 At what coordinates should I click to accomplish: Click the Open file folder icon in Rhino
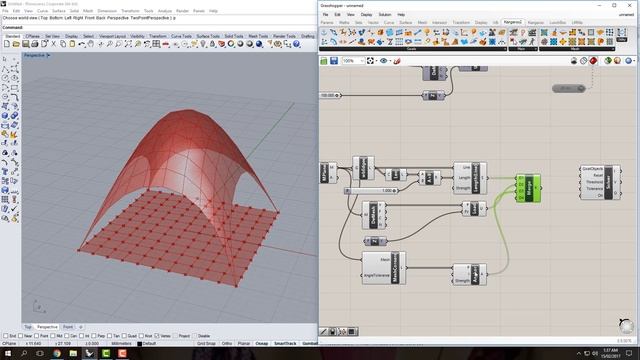click(16, 44)
